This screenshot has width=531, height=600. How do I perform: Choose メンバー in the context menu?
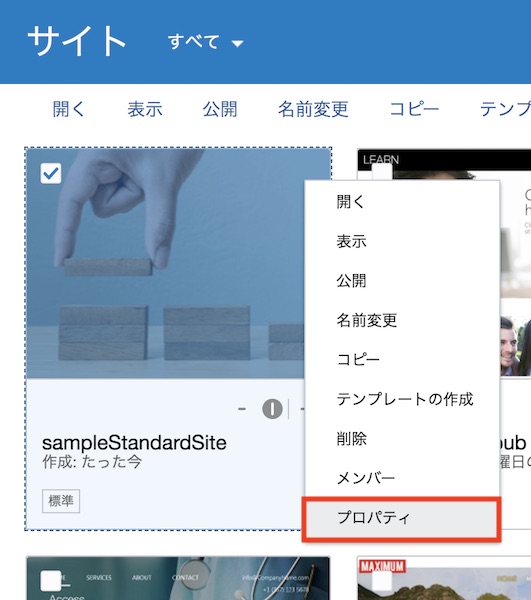(402, 478)
